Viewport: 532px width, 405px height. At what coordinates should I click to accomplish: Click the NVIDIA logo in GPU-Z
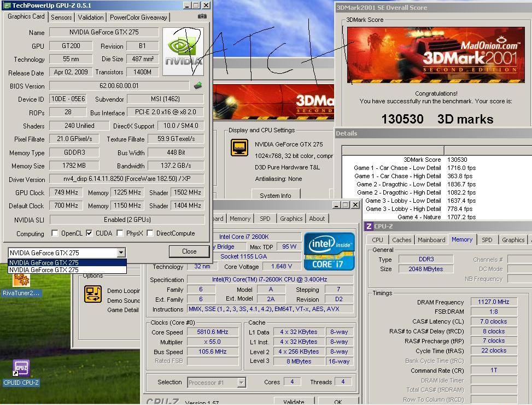click(x=183, y=51)
